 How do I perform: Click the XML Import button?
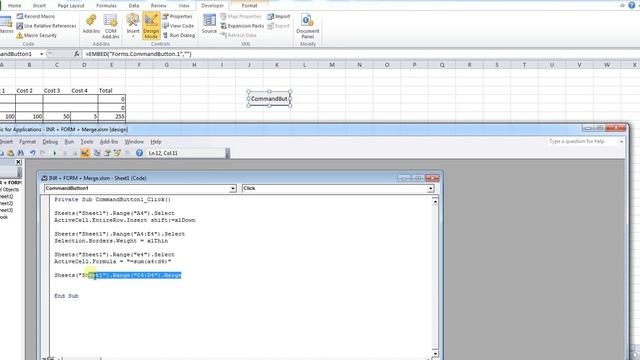coord(279,16)
